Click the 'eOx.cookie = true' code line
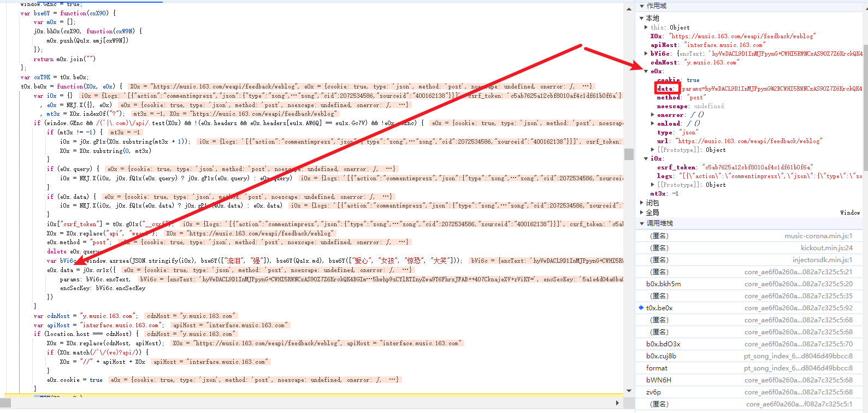Image resolution: width=868 pixels, height=413 pixels. point(75,380)
